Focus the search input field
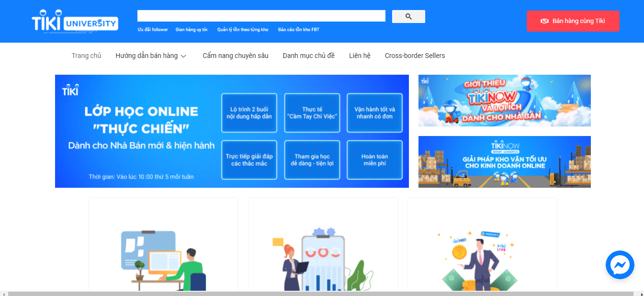 point(261,16)
